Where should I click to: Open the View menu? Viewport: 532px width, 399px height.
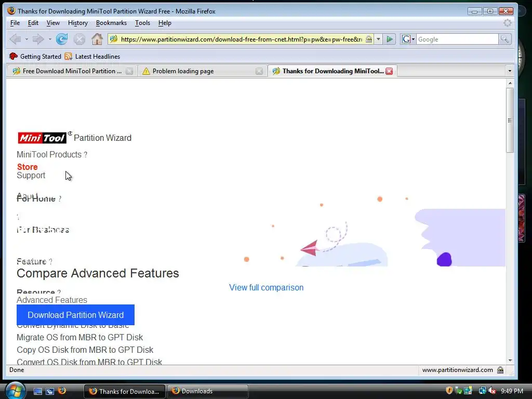point(53,23)
